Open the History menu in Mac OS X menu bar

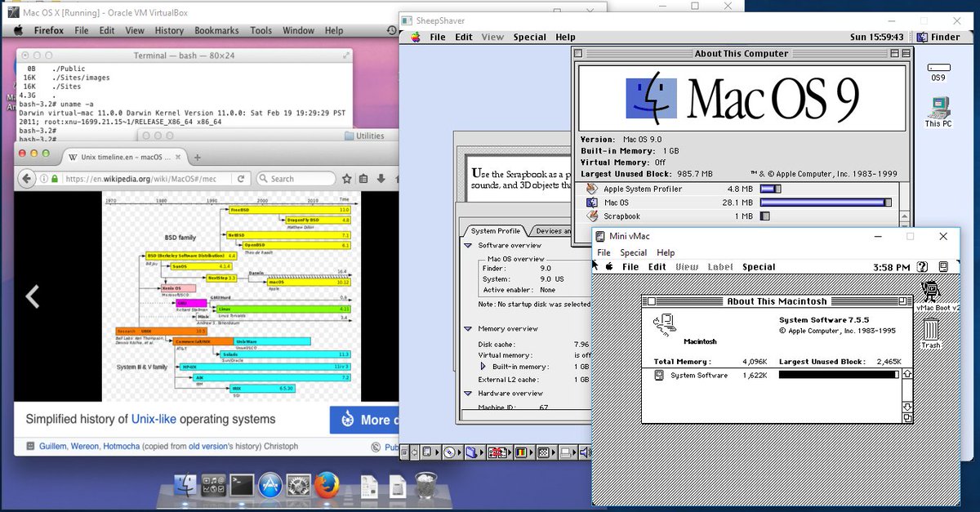pos(169,30)
